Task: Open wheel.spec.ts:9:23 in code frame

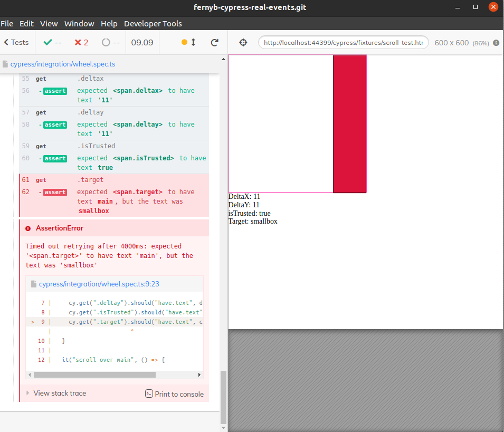Action: [x=99, y=284]
